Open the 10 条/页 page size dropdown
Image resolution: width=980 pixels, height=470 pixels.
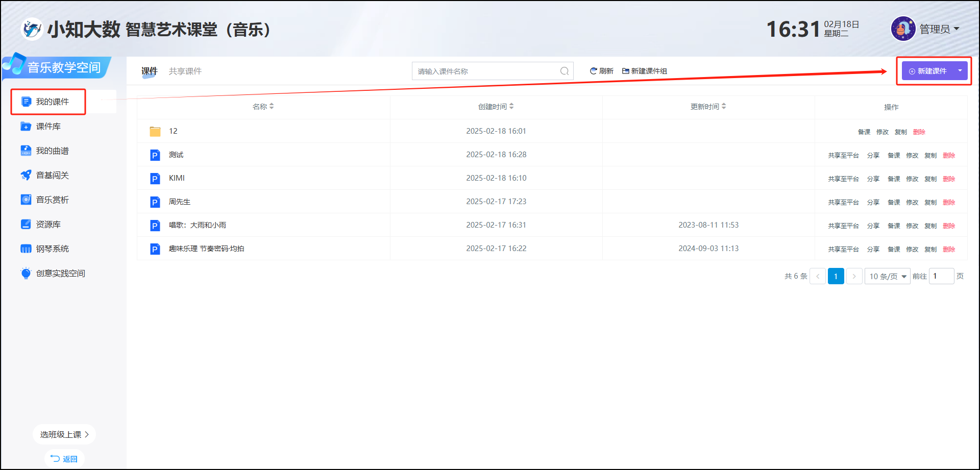click(887, 276)
